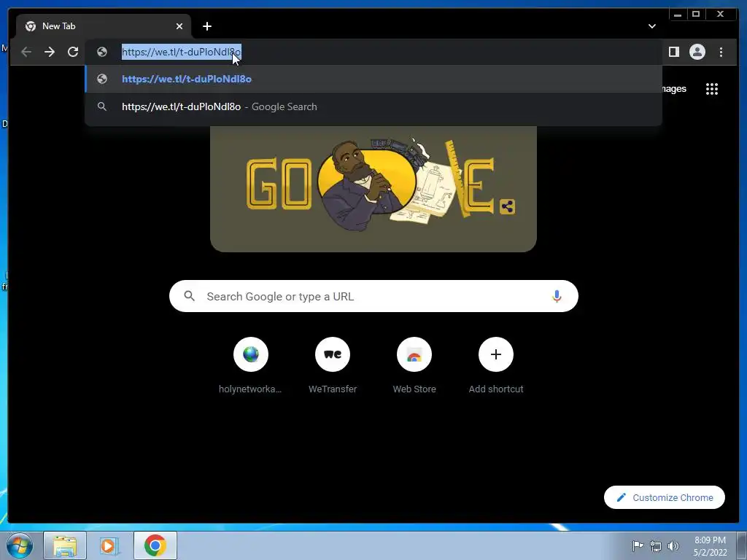Image resolution: width=747 pixels, height=560 pixels.
Task: Open the Google Doodle image
Action: (373, 189)
